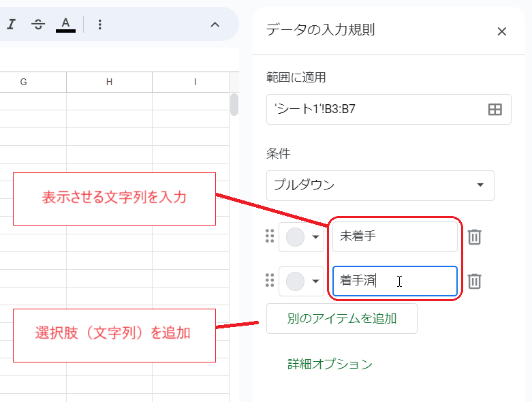Click the vertical scrollbar thumb of the sheet
Screen dimensions: 532x402
[x=234, y=104]
